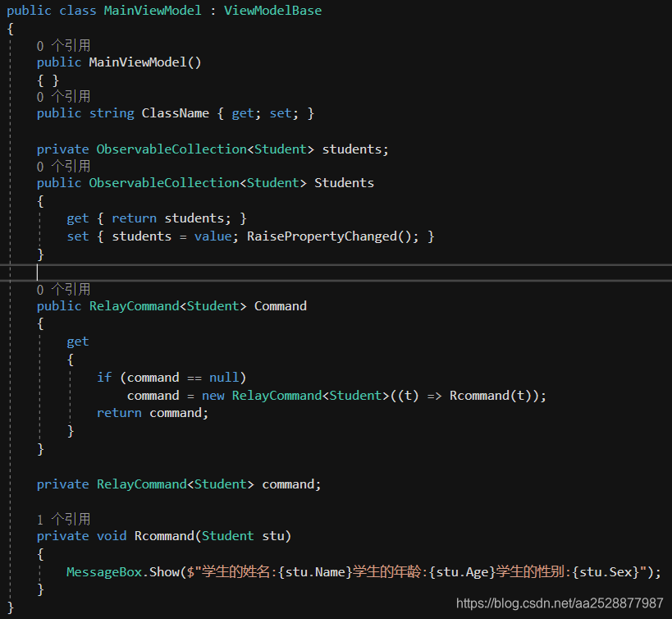Click the 'stu' parameter in the Rcommand signature
Image resolution: width=672 pixels, height=619 pixels.
pyautogui.click(x=273, y=536)
